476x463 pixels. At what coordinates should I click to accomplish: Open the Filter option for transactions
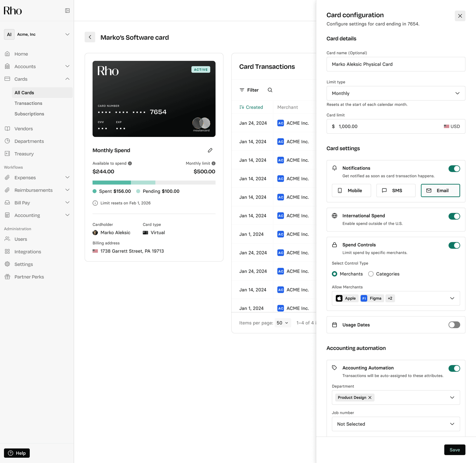point(249,90)
